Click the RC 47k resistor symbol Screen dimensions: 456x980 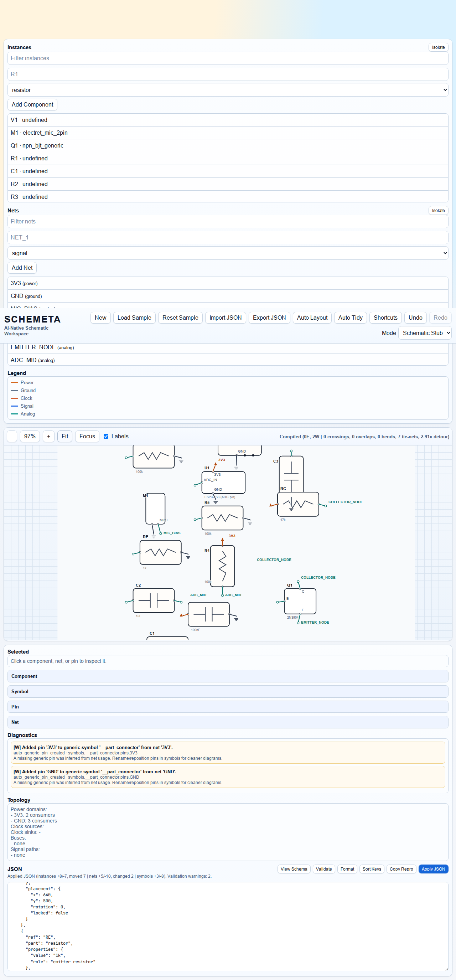coord(298,504)
